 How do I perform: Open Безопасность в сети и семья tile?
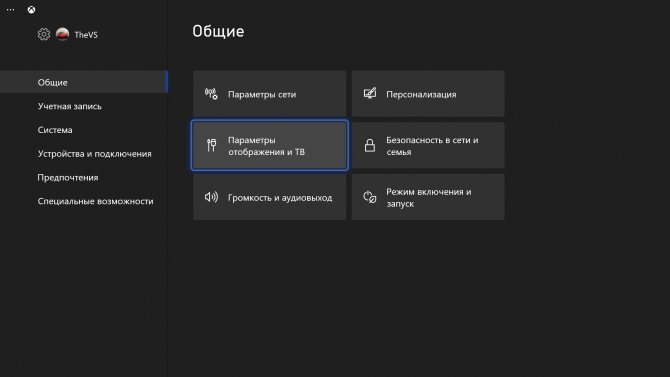coord(428,145)
